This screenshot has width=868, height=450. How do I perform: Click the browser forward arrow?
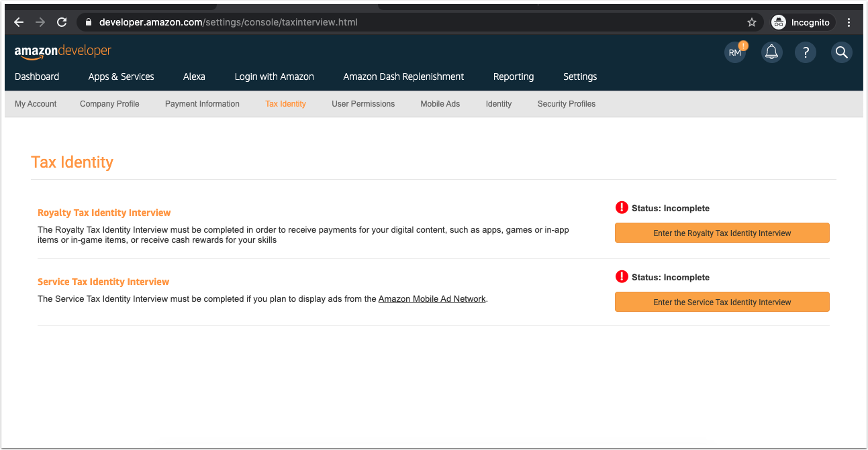[40, 22]
